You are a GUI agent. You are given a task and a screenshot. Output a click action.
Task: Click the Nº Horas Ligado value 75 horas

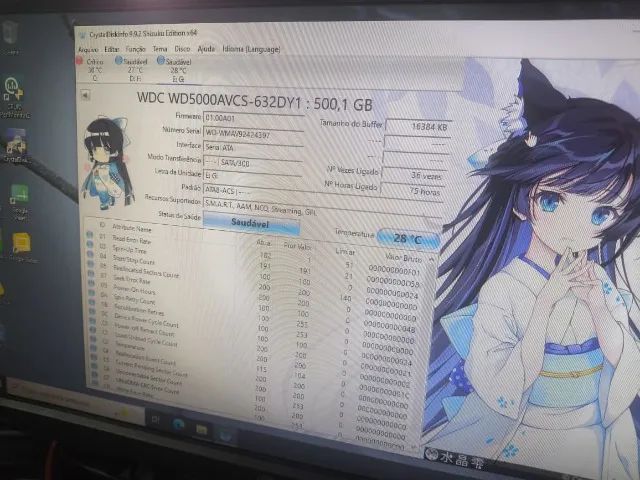tap(412, 191)
